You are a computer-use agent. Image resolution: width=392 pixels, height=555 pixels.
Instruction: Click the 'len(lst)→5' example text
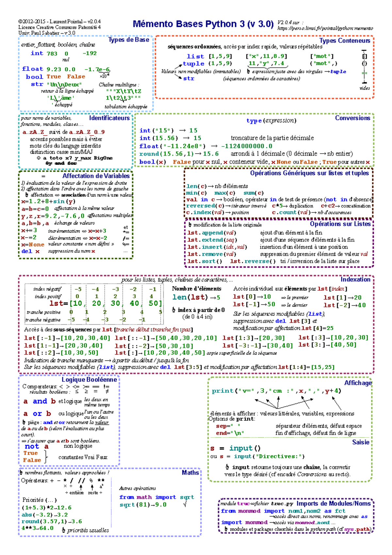tap(196, 297)
